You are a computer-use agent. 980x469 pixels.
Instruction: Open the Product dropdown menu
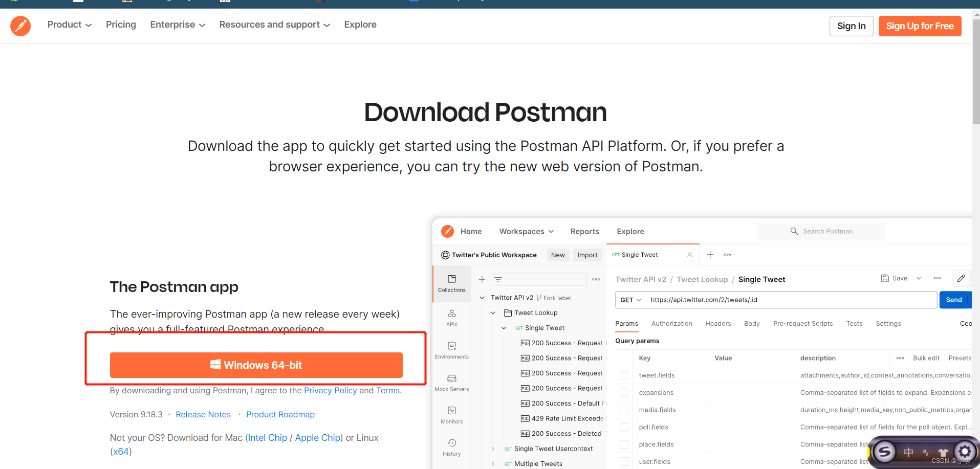(x=70, y=25)
